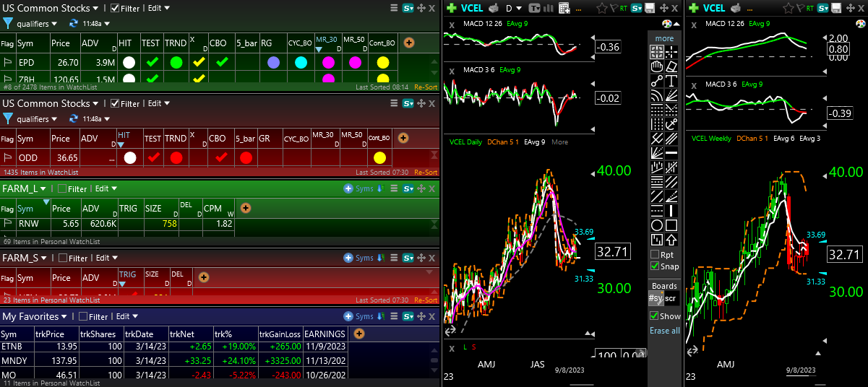Select the trendline drawing tool
868x387 pixels.
click(656, 81)
